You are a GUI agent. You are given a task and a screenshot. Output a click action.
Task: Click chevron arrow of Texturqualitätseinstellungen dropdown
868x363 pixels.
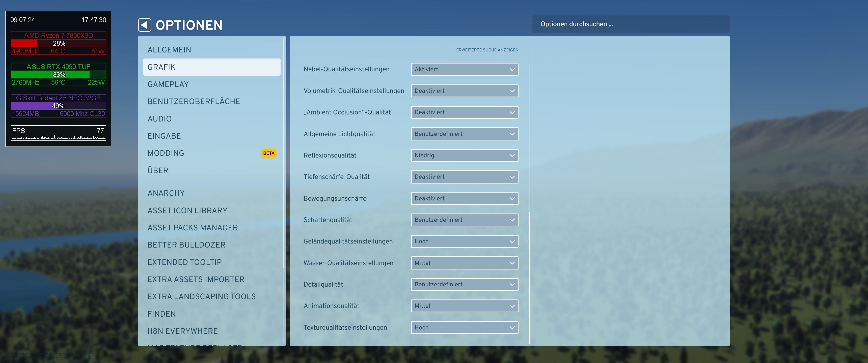(x=512, y=328)
